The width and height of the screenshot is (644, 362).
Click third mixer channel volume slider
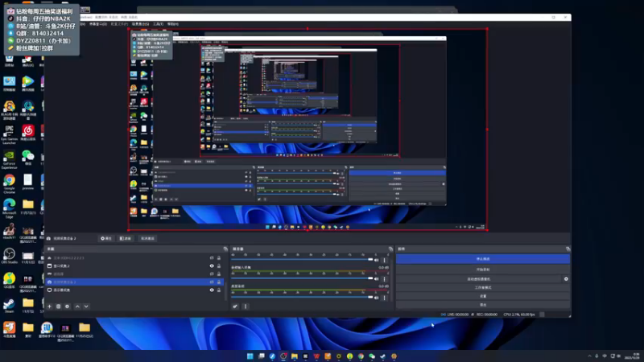click(x=302, y=298)
